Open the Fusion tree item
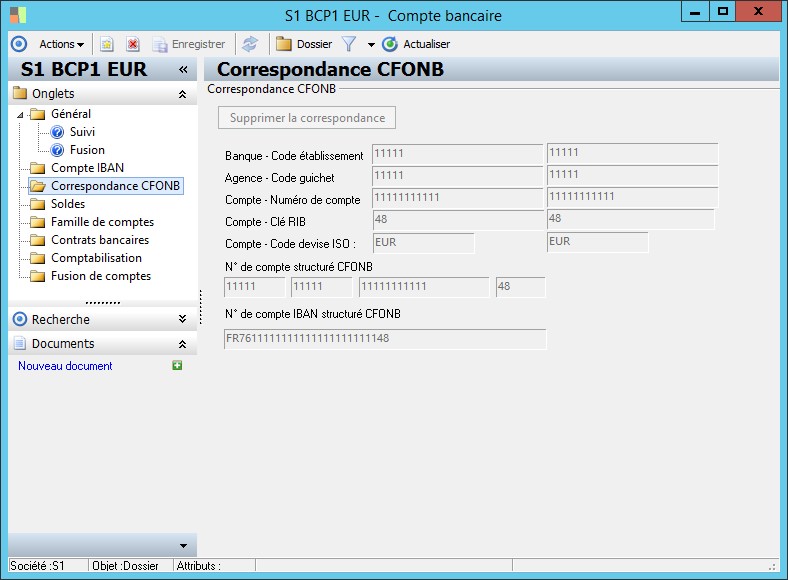Image resolution: width=788 pixels, height=580 pixels. tap(87, 150)
